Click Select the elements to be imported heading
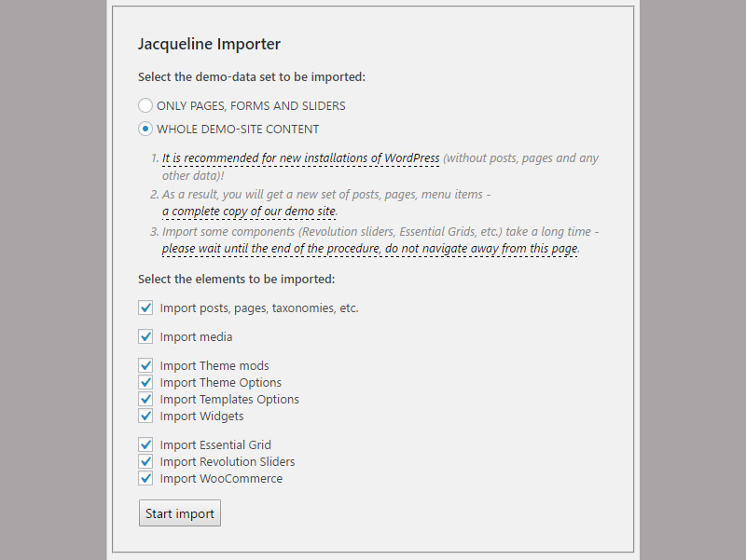This screenshot has height=560, width=746. [236, 279]
